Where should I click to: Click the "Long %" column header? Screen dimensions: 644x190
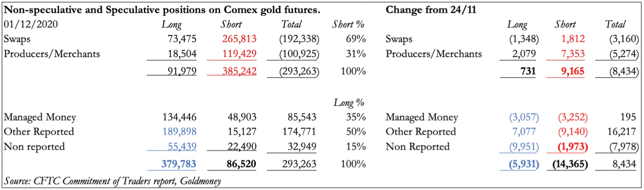pos(349,103)
